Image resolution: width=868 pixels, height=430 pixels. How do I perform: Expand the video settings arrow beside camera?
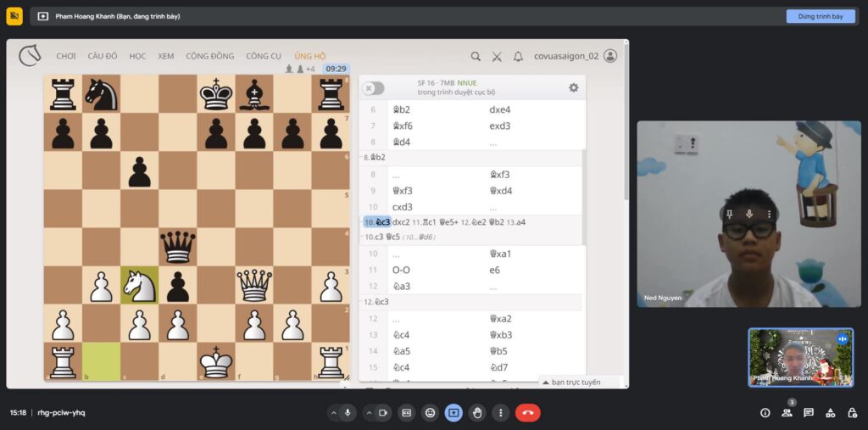(368, 413)
